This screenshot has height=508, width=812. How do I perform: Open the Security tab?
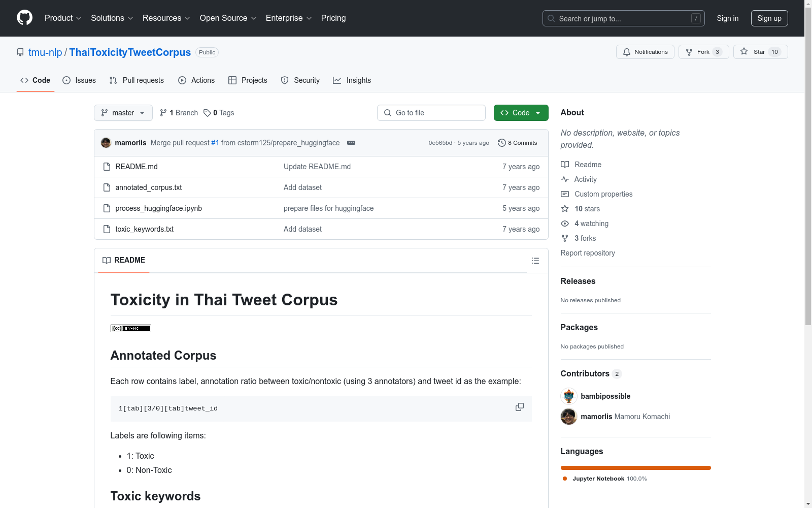click(x=300, y=80)
